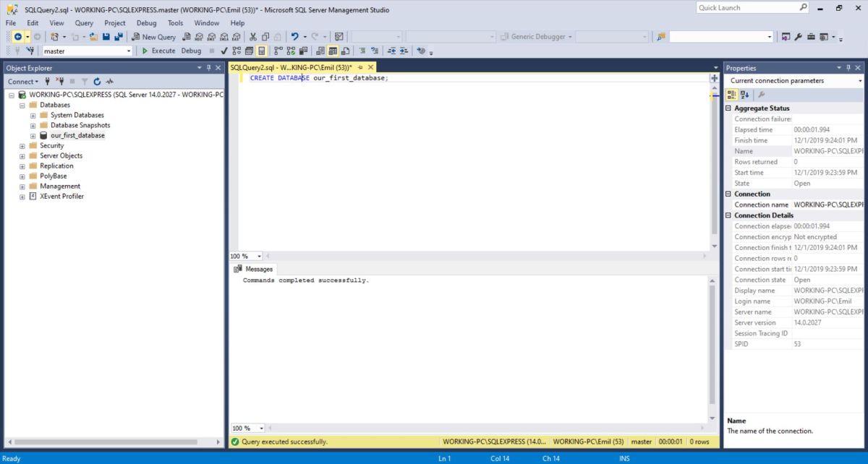Viewport: 868px width, 464px height.
Task: Refresh the Object Explorer
Action: pos(97,81)
